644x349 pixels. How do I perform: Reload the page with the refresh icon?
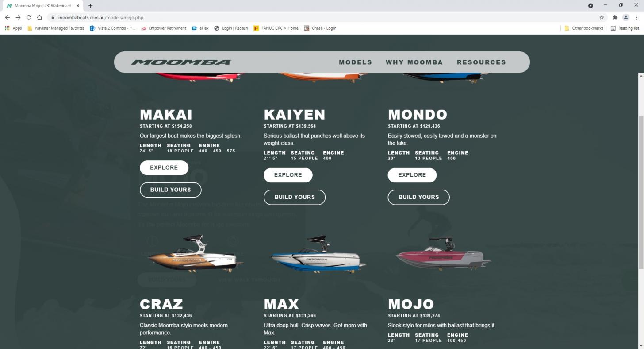point(29,17)
